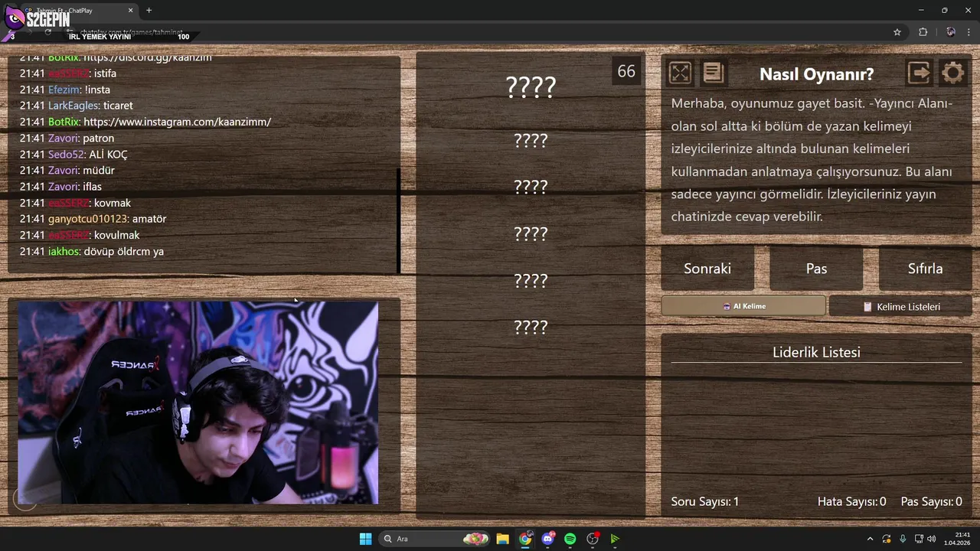
Task: Click Zavori's patron chat message
Action: pos(67,138)
